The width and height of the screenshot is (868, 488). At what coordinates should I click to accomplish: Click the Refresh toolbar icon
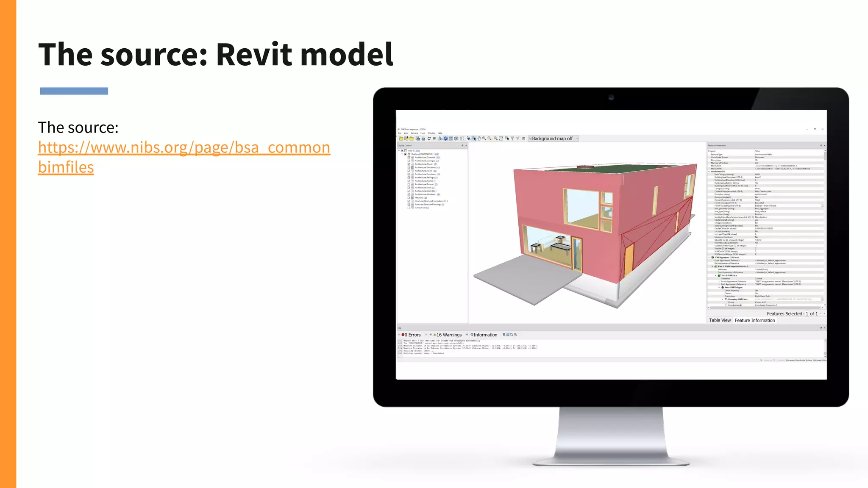coord(429,139)
